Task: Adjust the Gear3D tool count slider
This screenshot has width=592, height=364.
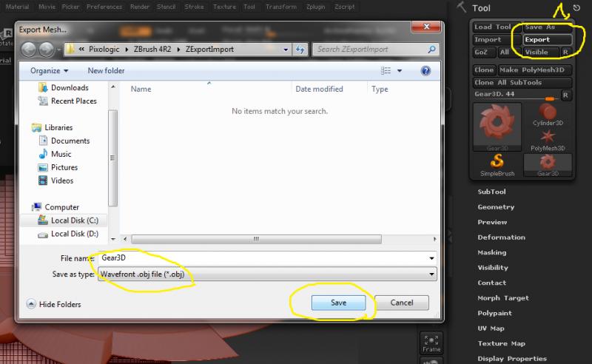Action: (517, 95)
